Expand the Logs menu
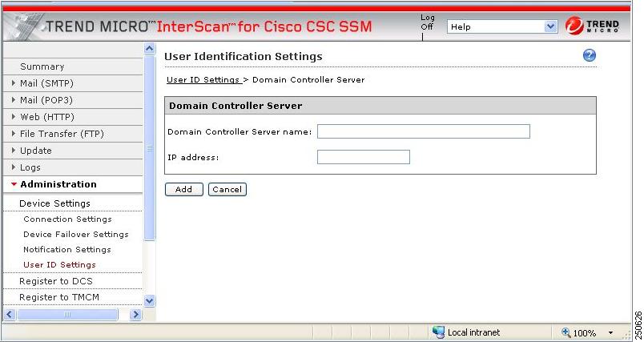The height and width of the screenshot is (342, 644). (30, 167)
